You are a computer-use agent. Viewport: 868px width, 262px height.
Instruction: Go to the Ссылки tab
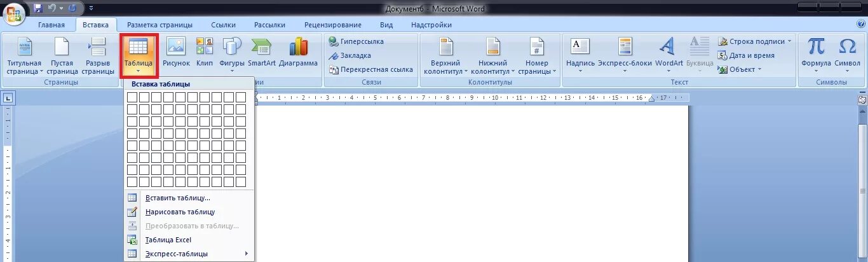point(224,25)
